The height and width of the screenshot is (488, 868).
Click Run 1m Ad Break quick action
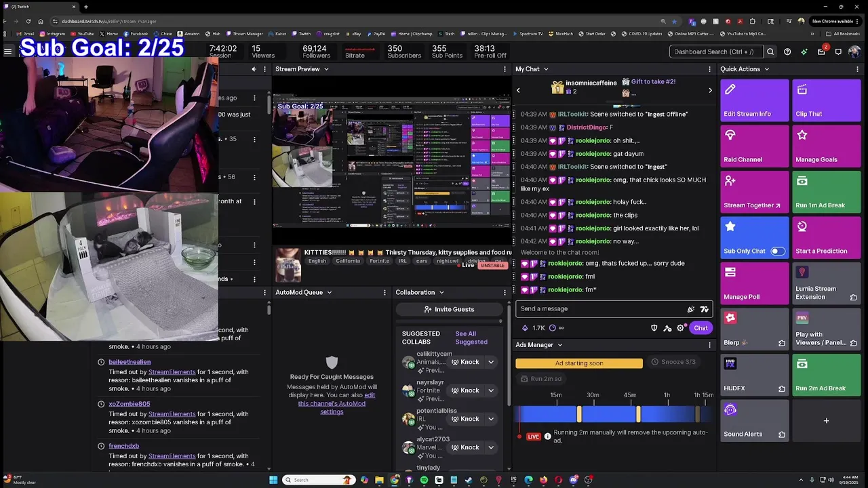(x=826, y=192)
